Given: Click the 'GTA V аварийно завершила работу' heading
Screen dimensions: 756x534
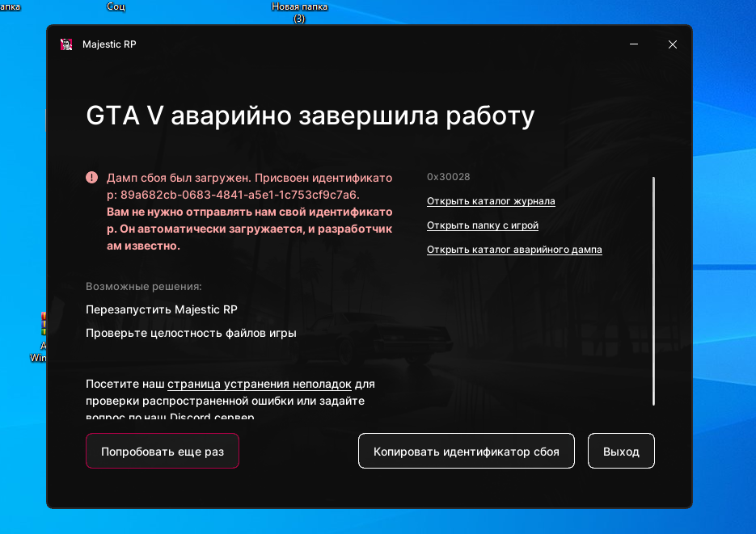Looking at the screenshot, I should (310, 116).
